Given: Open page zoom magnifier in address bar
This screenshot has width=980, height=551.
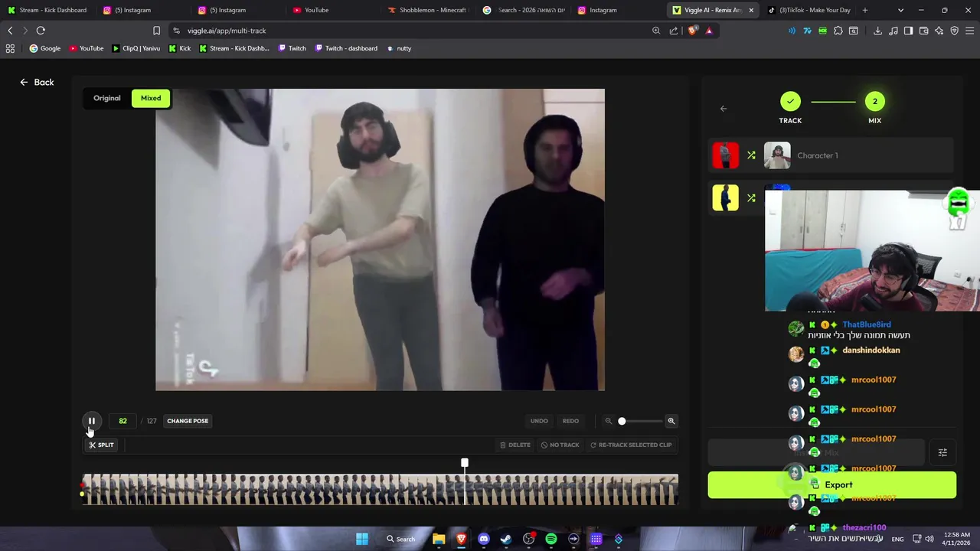Looking at the screenshot, I should click(x=656, y=31).
